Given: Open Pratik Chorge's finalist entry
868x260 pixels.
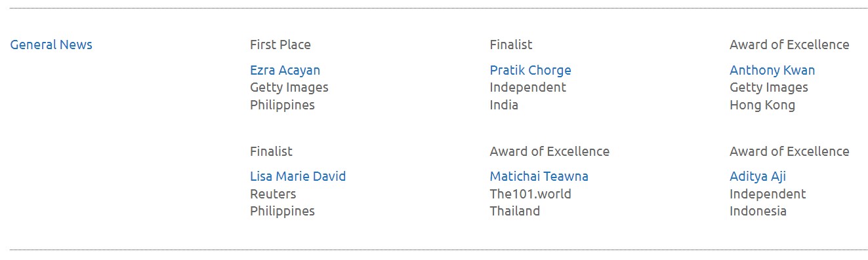Looking at the screenshot, I should click(530, 70).
